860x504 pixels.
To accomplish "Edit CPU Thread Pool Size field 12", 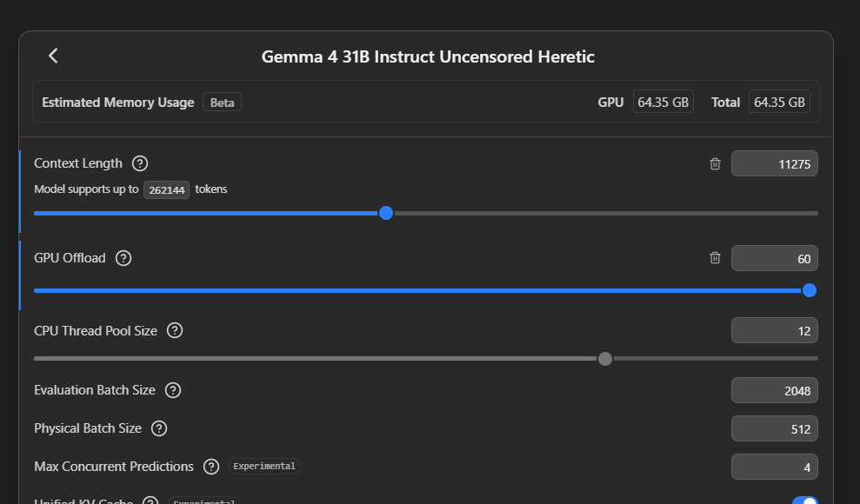I will pos(775,330).
